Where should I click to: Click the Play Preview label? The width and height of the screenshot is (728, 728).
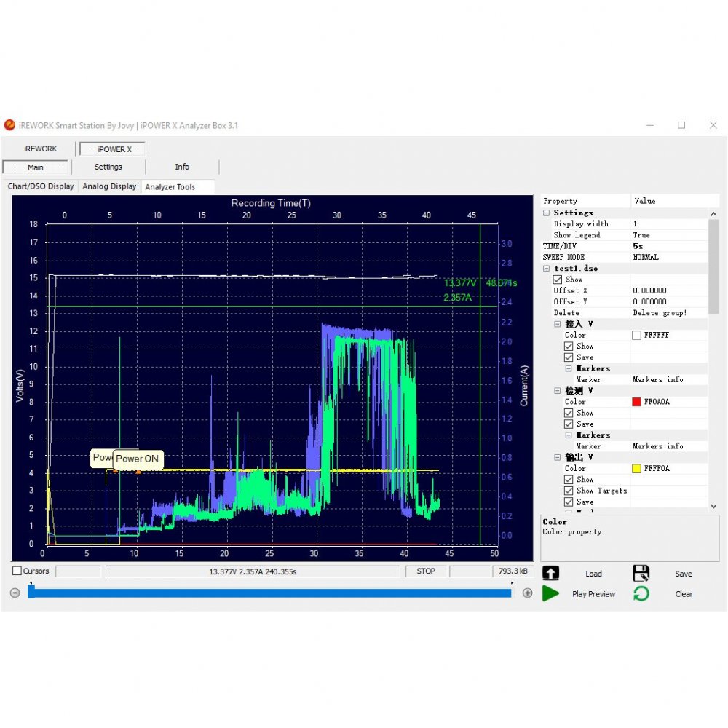(x=593, y=594)
